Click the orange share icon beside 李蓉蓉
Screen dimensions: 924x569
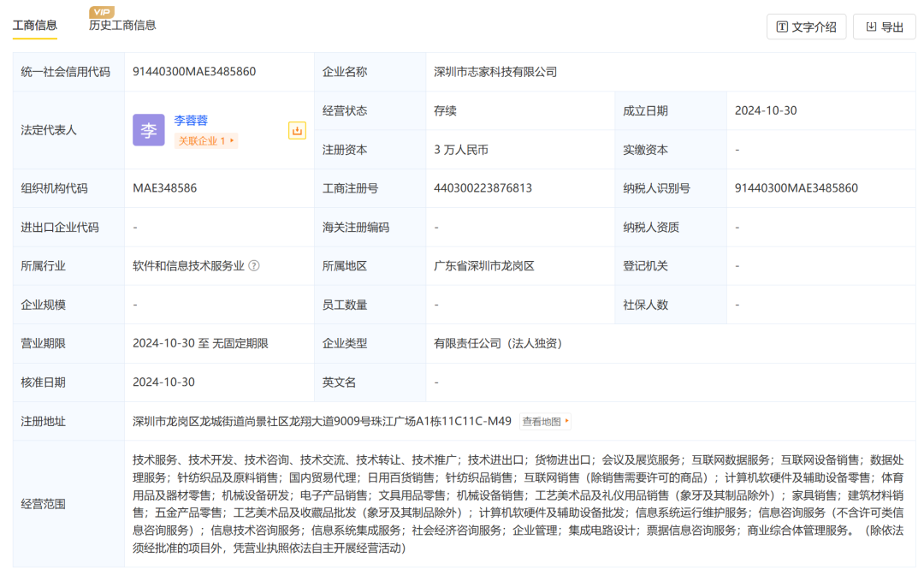[297, 130]
